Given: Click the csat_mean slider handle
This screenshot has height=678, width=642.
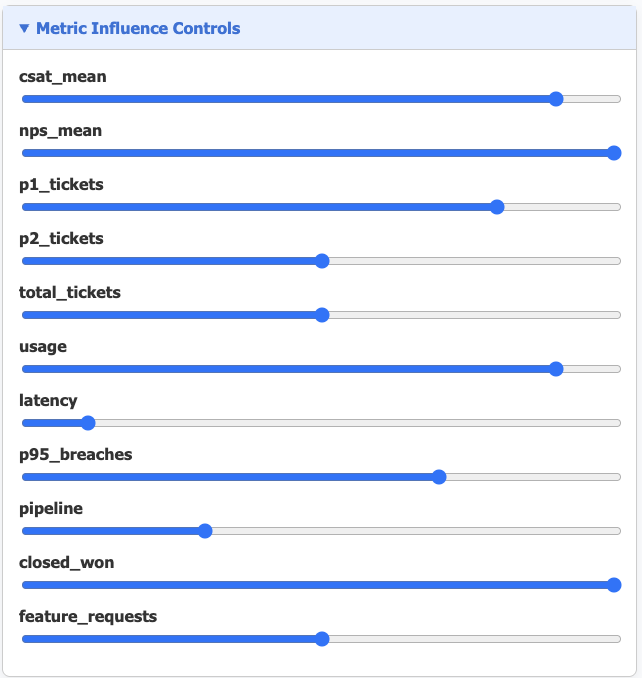Looking at the screenshot, I should click(x=556, y=99).
